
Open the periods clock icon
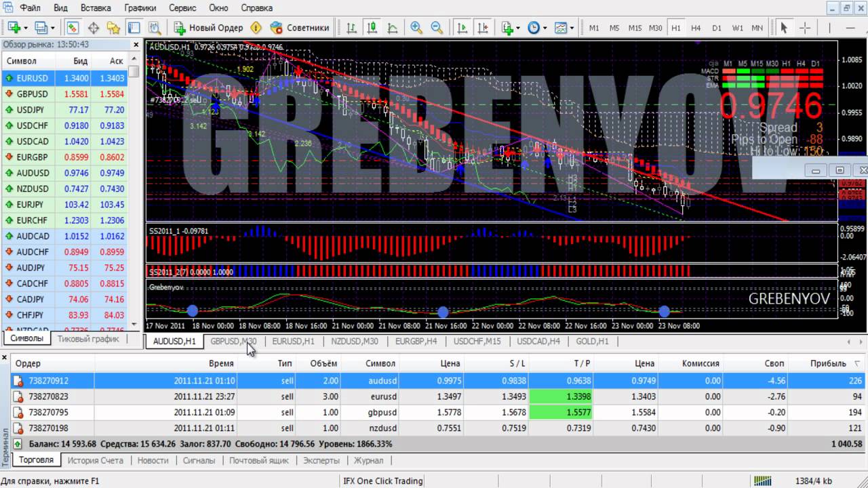(534, 28)
